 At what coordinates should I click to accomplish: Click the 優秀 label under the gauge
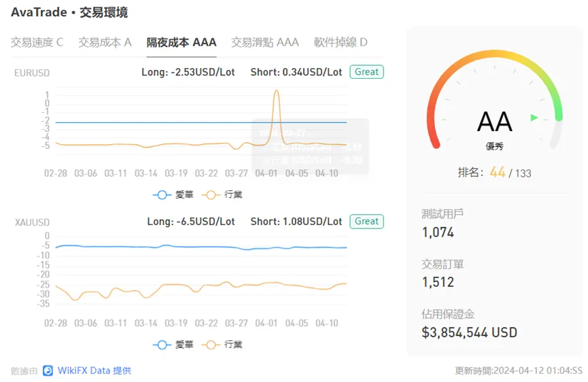pos(495,147)
